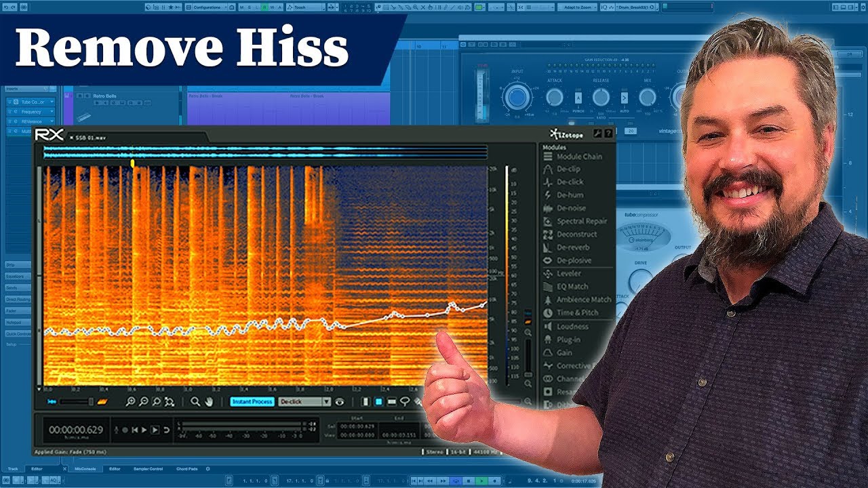Start recording in RX transport
868x488 pixels.
coord(125,430)
